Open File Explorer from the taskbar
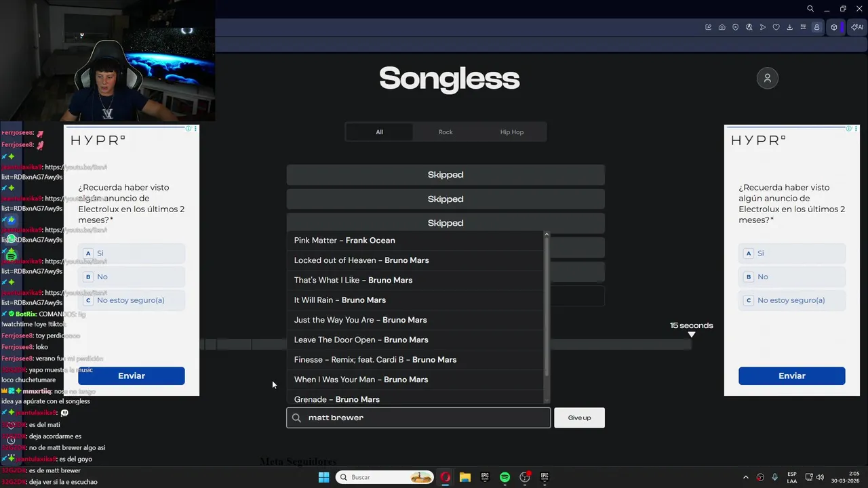The image size is (868, 488). tap(465, 477)
